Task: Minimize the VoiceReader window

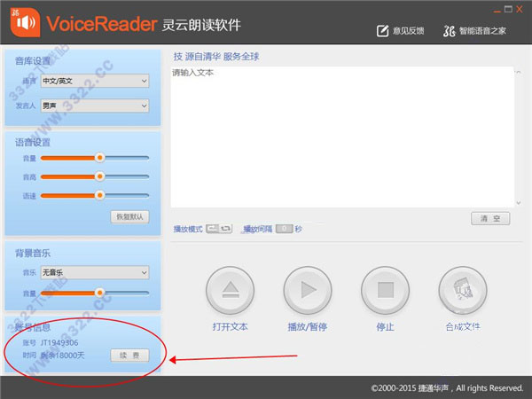Action: 497,11
